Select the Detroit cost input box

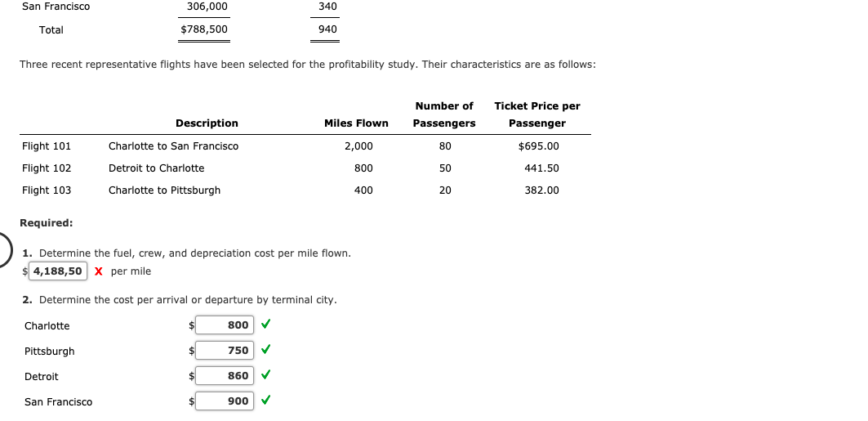[225, 375]
